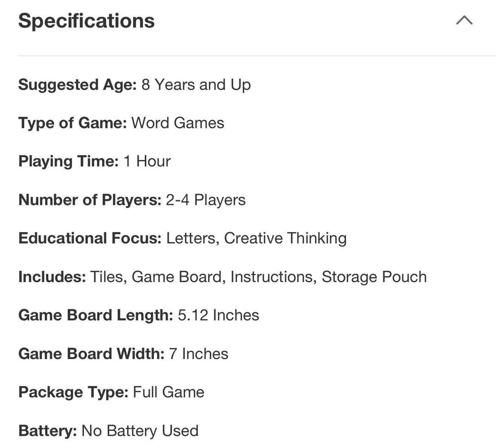The width and height of the screenshot is (496, 448).
Task: Select the Game Board Length label
Action: pos(96,315)
